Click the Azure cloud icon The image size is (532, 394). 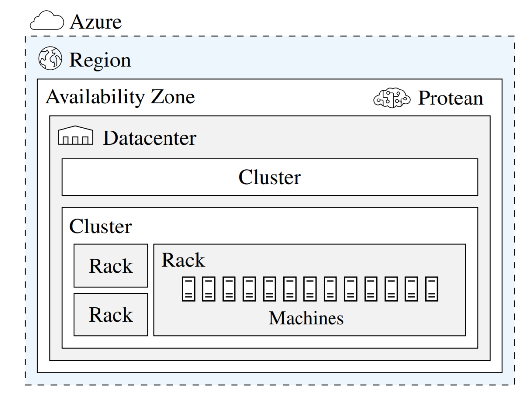tap(46, 20)
